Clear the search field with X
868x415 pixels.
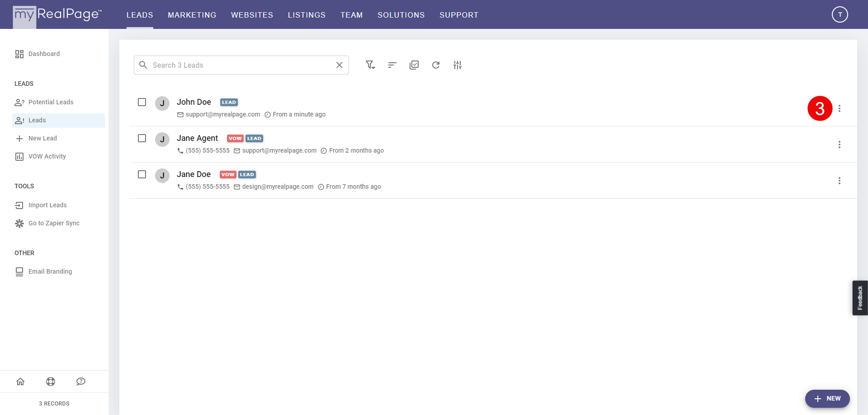pyautogui.click(x=340, y=65)
